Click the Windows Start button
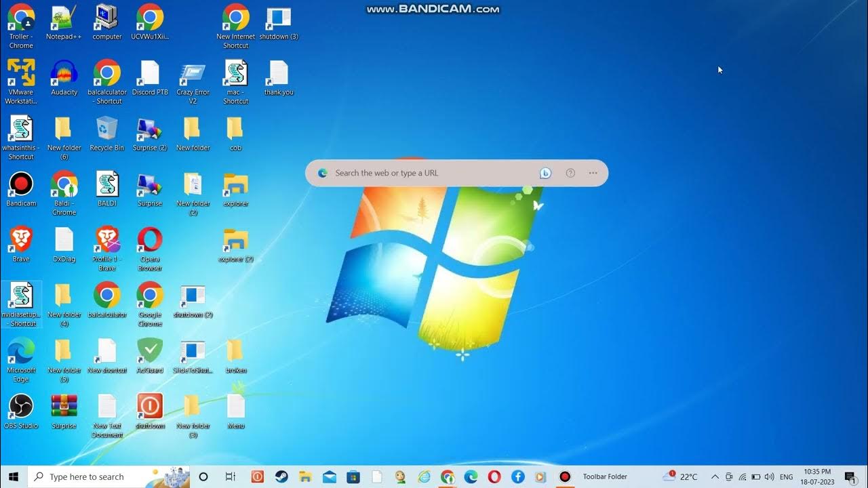 [14, 476]
